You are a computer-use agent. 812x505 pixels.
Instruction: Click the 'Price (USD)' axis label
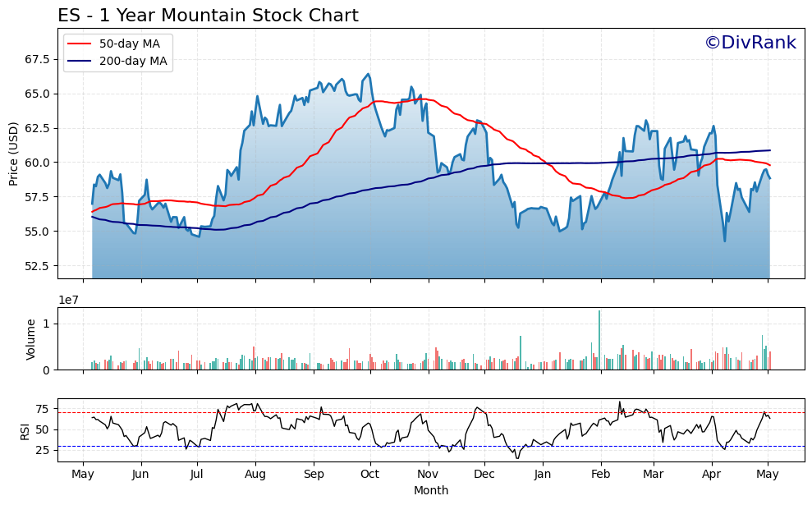pyautogui.click(x=13, y=154)
